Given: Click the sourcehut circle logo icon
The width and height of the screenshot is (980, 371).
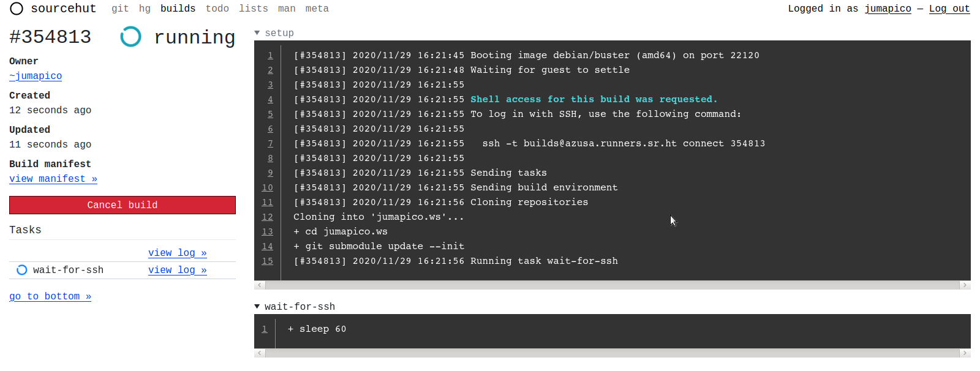Looking at the screenshot, I should tap(17, 9).
